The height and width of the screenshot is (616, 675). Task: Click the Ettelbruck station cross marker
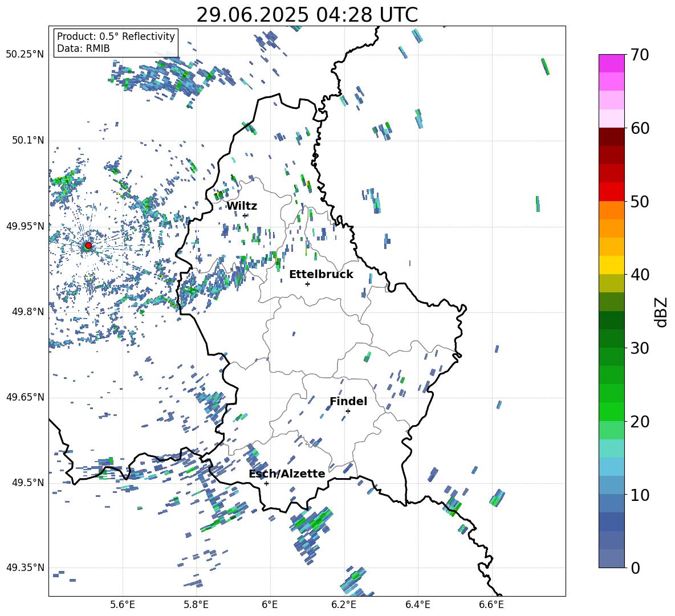[x=307, y=284]
